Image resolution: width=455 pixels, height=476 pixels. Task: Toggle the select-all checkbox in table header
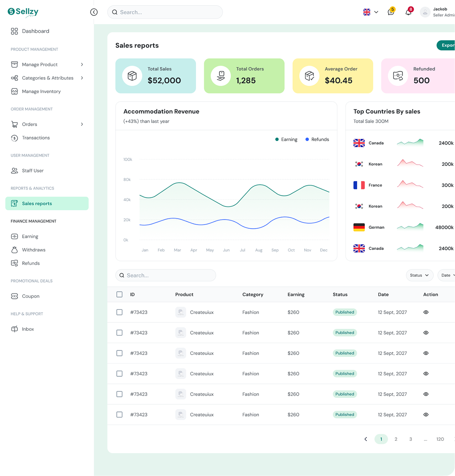[119, 295]
